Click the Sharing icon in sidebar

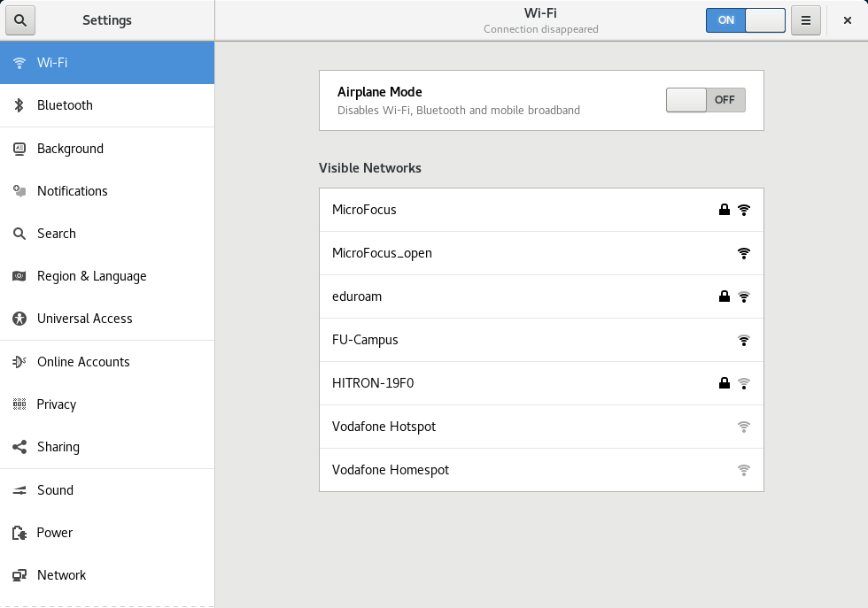(19, 447)
